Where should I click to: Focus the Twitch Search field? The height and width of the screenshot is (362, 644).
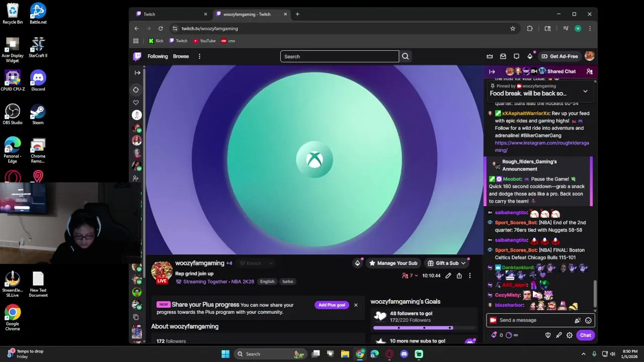pyautogui.click(x=340, y=56)
